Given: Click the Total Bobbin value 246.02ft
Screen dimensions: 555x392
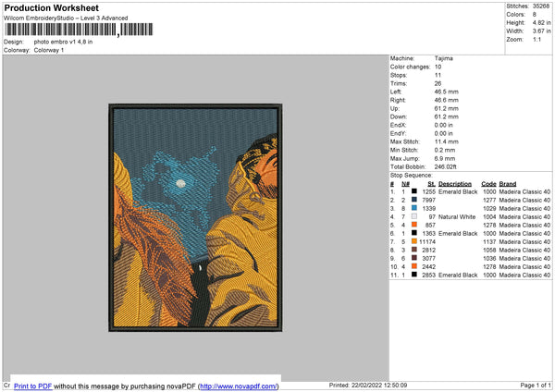Looking at the screenshot, I should coord(445,166).
